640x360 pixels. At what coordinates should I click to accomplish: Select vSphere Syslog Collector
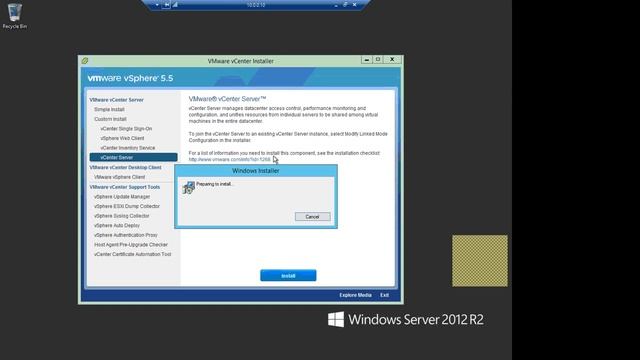[x=122, y=216]
